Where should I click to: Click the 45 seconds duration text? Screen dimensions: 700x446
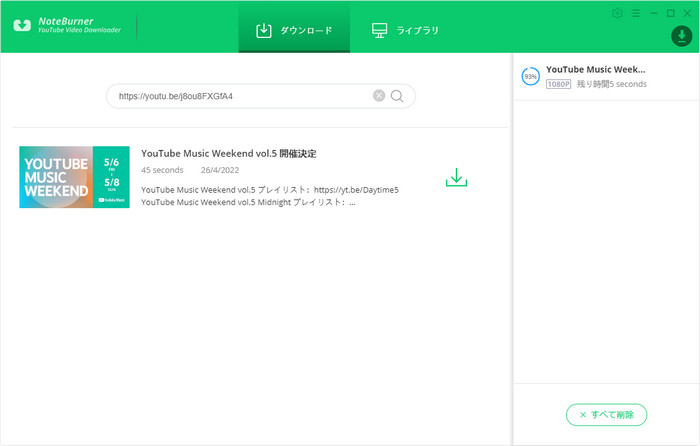point(162,170)
